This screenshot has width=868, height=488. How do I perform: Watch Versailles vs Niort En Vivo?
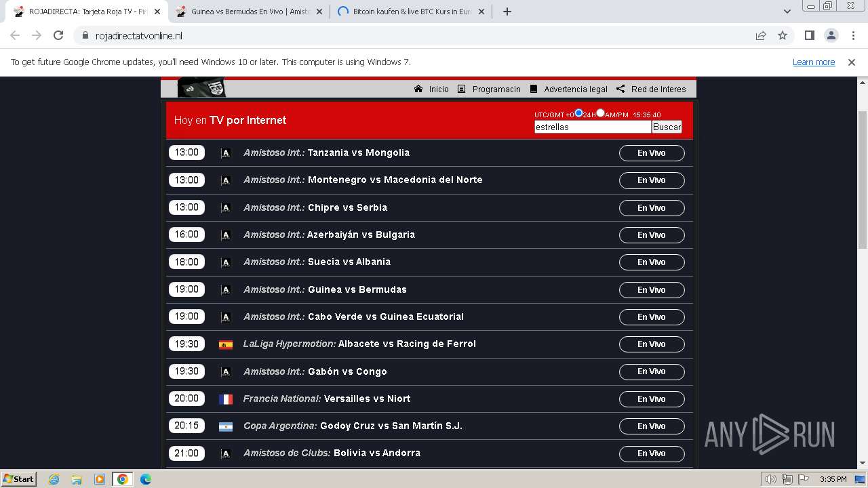click(652, 399)
